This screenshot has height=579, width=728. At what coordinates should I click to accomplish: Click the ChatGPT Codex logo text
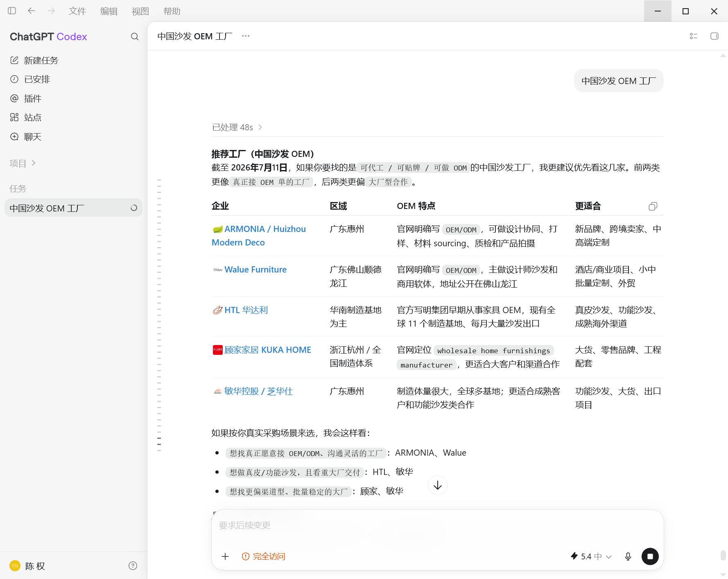pyautogui.click(x=48, y=36)
